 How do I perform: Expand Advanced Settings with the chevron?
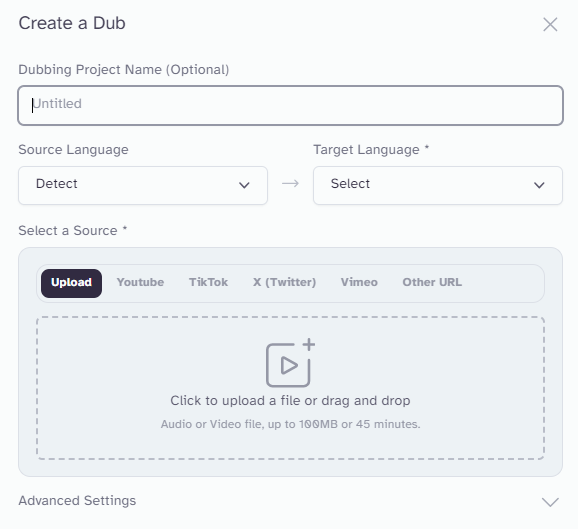click(550, 502)
